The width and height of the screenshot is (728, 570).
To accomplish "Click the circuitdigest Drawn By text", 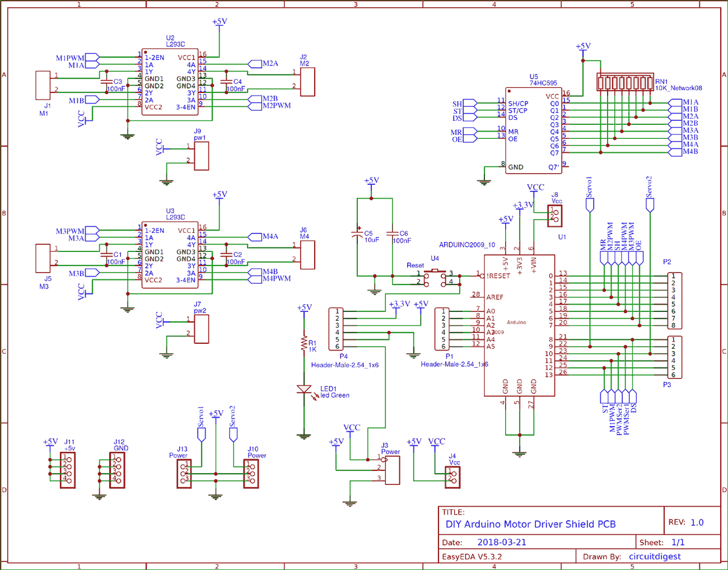I will pyautogui.click(x=654, y=557).
